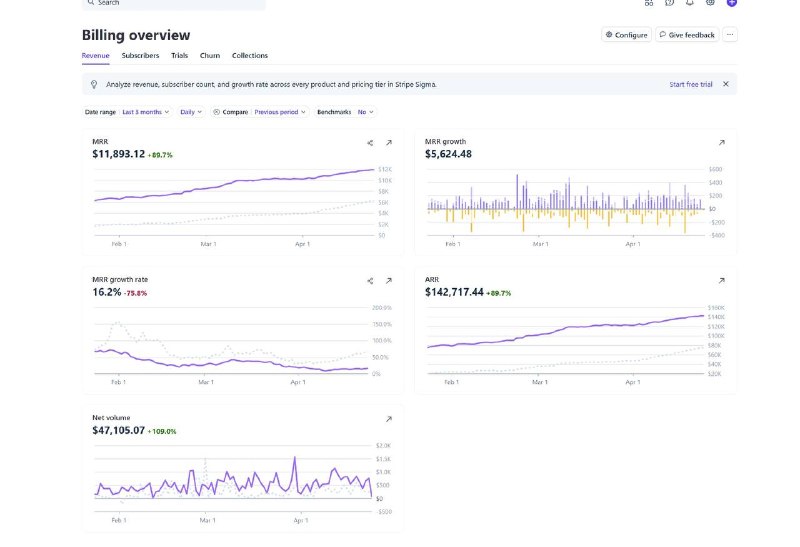
Task: Click the Net volume chart title
Action: coord(111,418)
